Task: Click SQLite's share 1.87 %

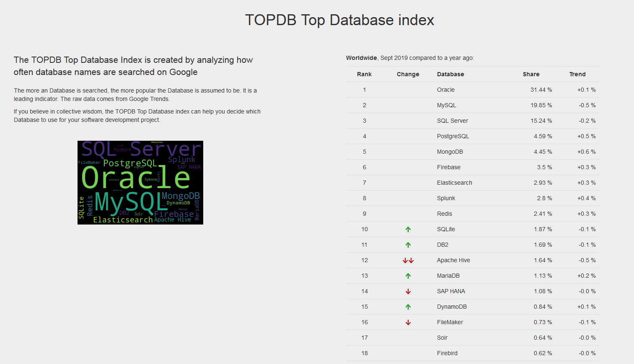Action: (x=543, y=229)
